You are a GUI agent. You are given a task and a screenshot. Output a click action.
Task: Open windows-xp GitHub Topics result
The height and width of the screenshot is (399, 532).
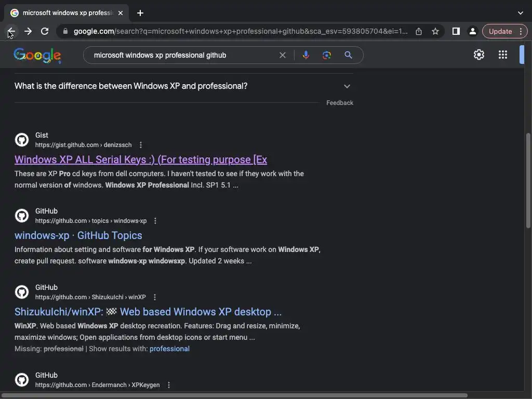click(78, 235)
